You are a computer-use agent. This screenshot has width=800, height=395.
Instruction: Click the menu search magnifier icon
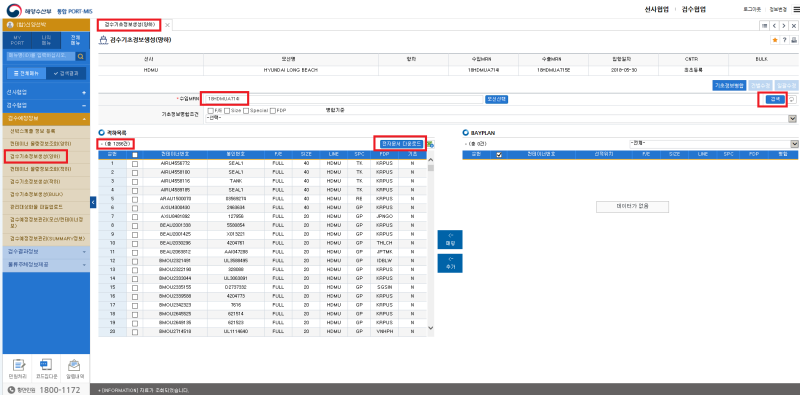point(81,56)
